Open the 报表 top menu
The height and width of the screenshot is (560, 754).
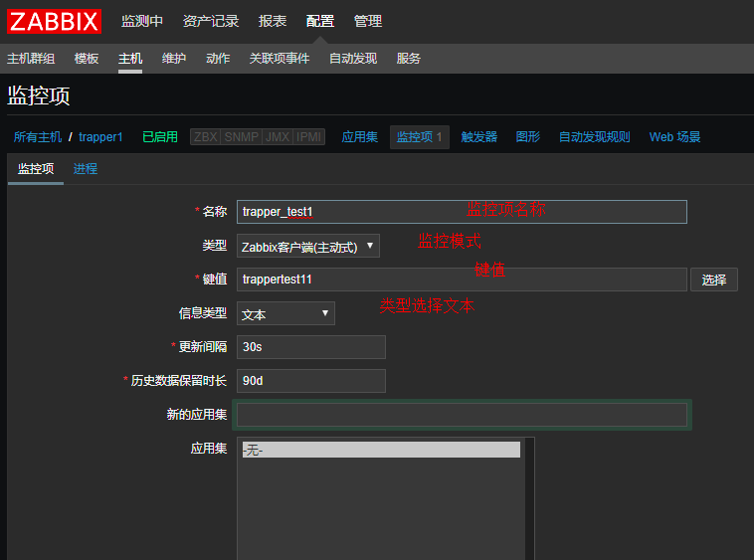[x=273, y=21]
